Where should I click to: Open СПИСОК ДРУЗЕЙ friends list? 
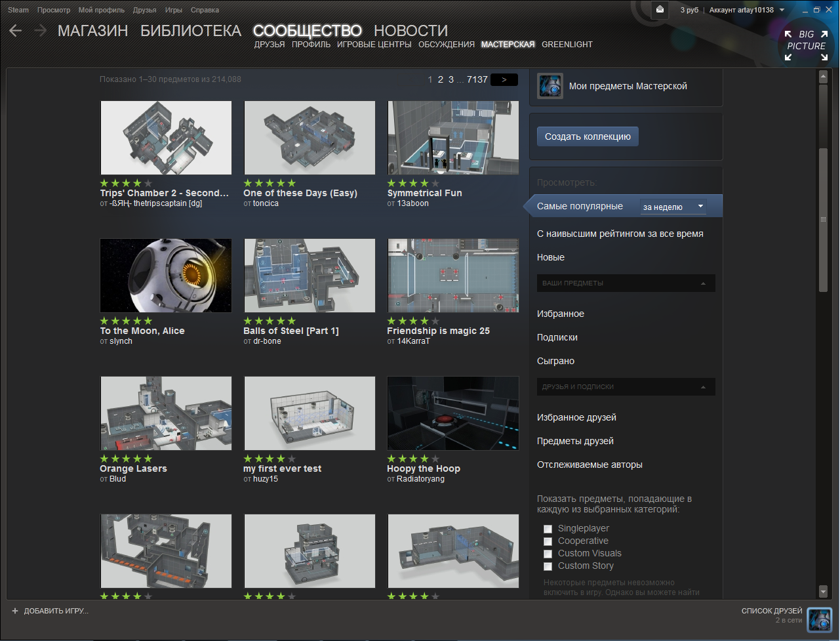tap(772, 611)
